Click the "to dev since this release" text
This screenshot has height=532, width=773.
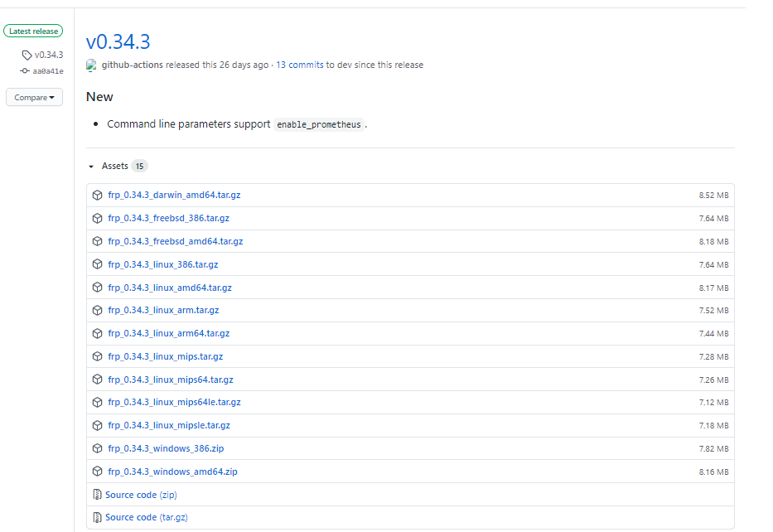coord(374,65)
